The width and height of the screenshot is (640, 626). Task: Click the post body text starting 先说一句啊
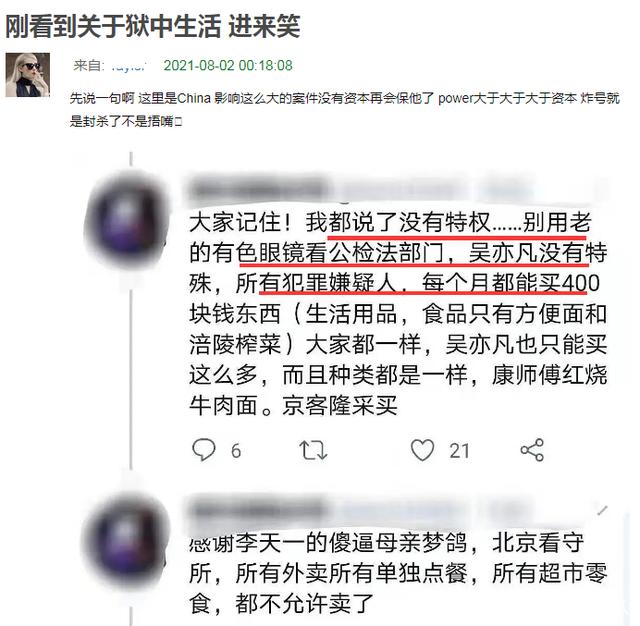click(x=344, y=109)
